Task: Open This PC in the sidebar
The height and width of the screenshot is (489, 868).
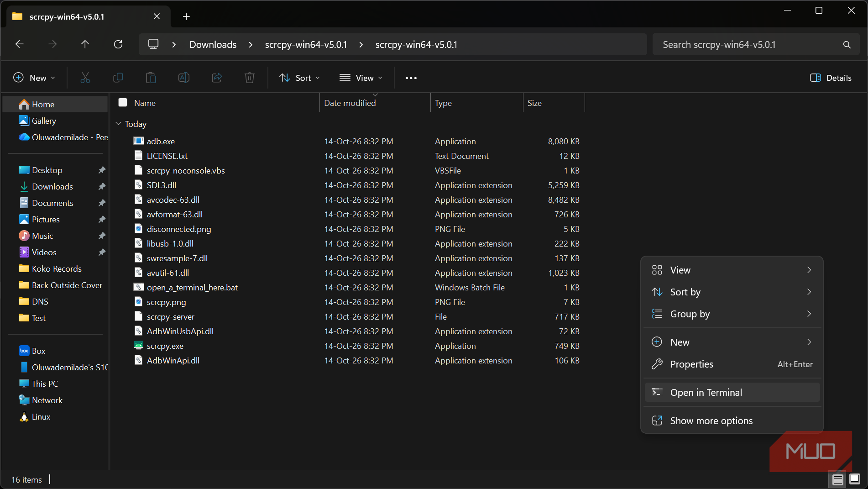Action: click(45, 384)
